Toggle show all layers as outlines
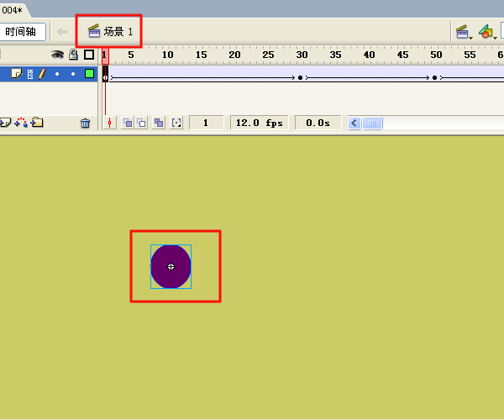 point(89,55)
